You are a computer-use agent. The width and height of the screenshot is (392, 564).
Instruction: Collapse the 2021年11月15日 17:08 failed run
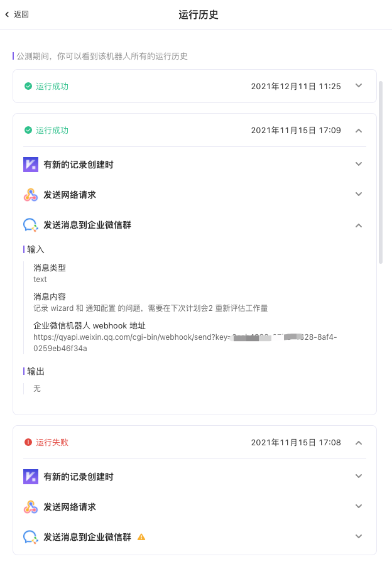coord(359,443)
